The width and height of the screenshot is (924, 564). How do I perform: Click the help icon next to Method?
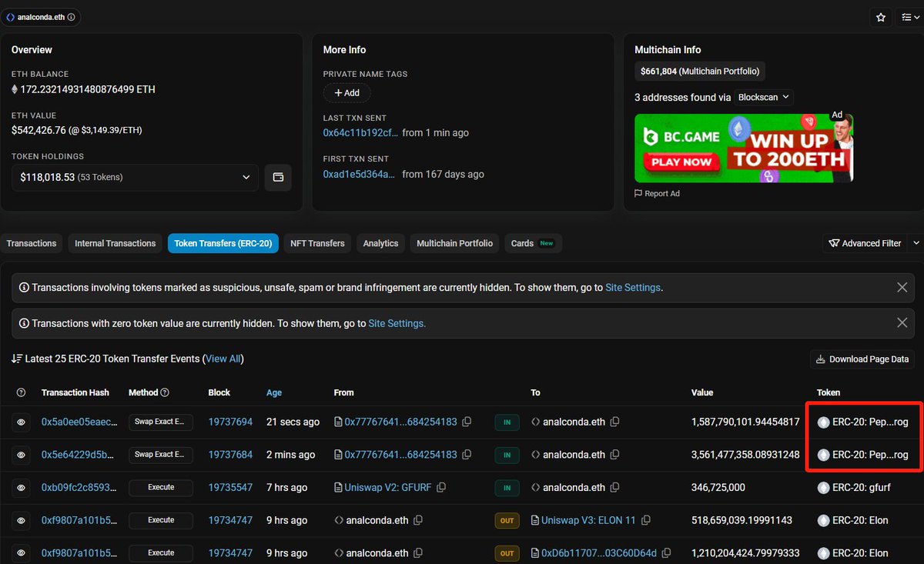coord(165,392)
